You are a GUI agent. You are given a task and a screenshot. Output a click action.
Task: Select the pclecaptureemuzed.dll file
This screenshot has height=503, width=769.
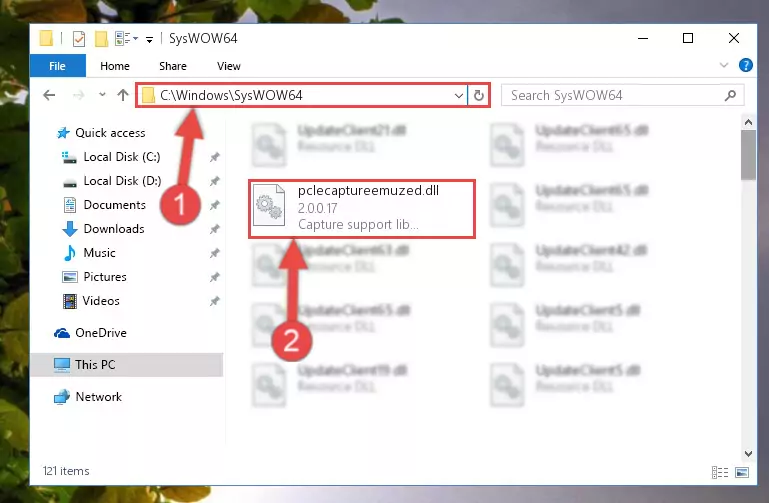(362, 209)
